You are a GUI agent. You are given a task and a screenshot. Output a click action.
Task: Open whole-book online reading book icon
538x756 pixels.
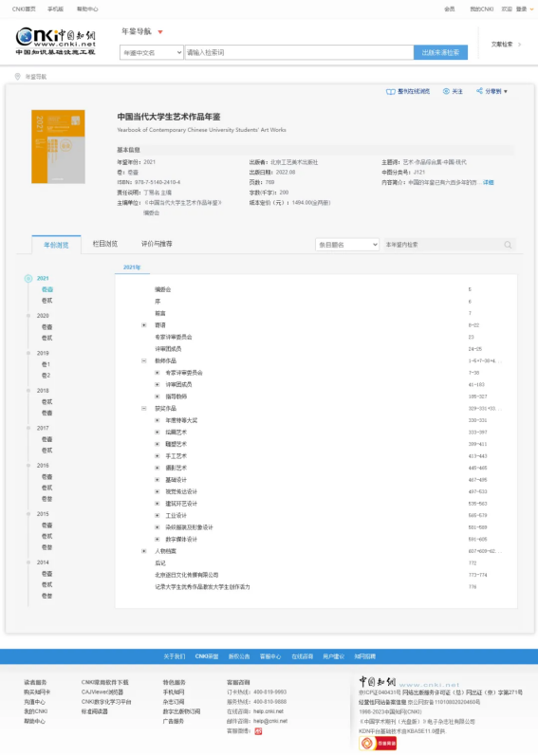[x=391, y=92]
